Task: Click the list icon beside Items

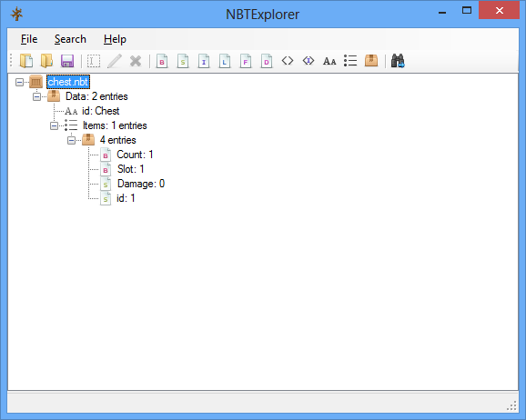Action: coord(71,125)
